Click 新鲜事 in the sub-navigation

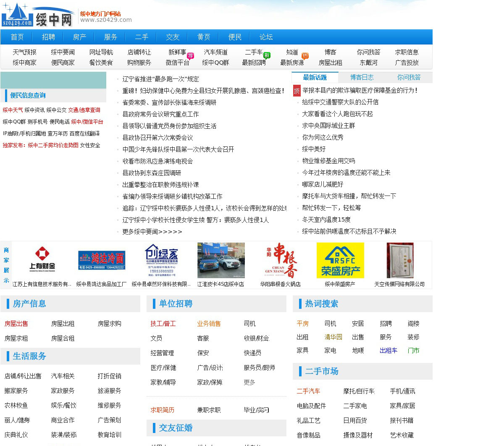pyautogui.click(x=177, y=52)
